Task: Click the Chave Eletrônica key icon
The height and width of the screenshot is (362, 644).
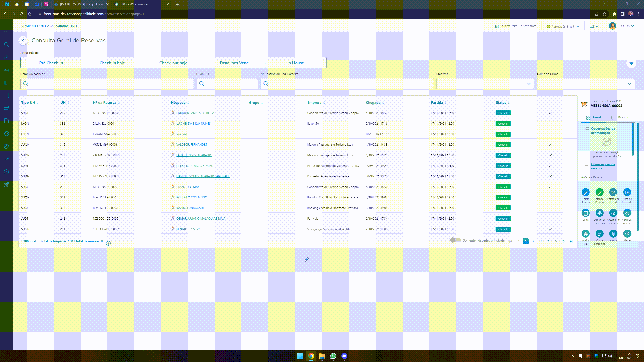Action: pyautogui.click(x=599, y=234)
